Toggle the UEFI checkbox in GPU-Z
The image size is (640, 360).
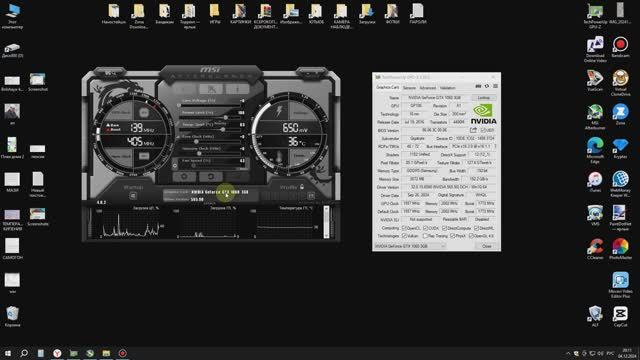coord(483,130)
